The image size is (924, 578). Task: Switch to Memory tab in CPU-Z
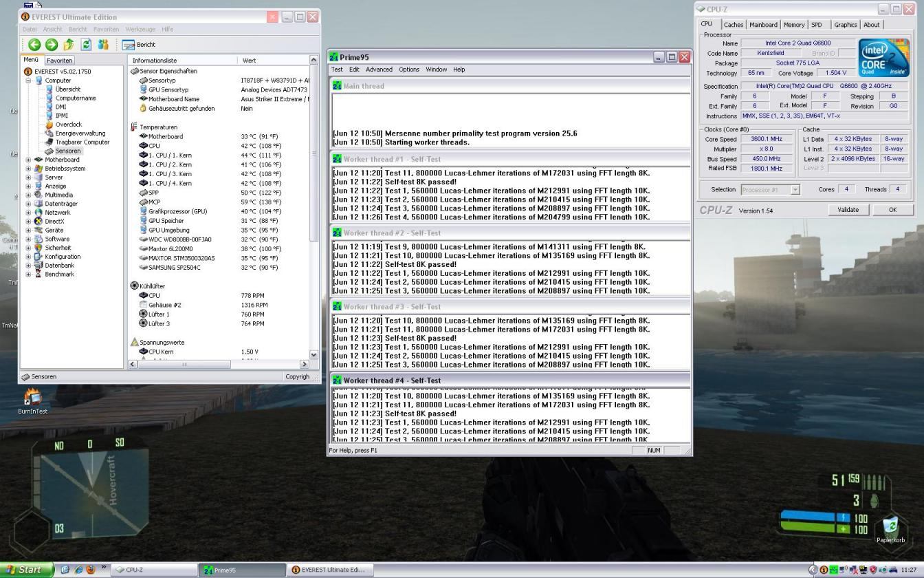pyautogui.click(x=793, y=25)
